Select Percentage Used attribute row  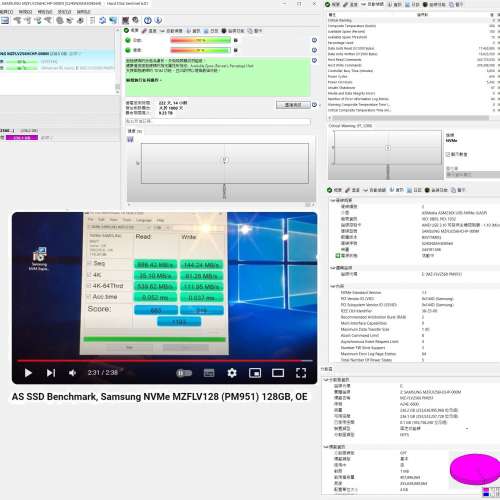[x=413, y=43]
